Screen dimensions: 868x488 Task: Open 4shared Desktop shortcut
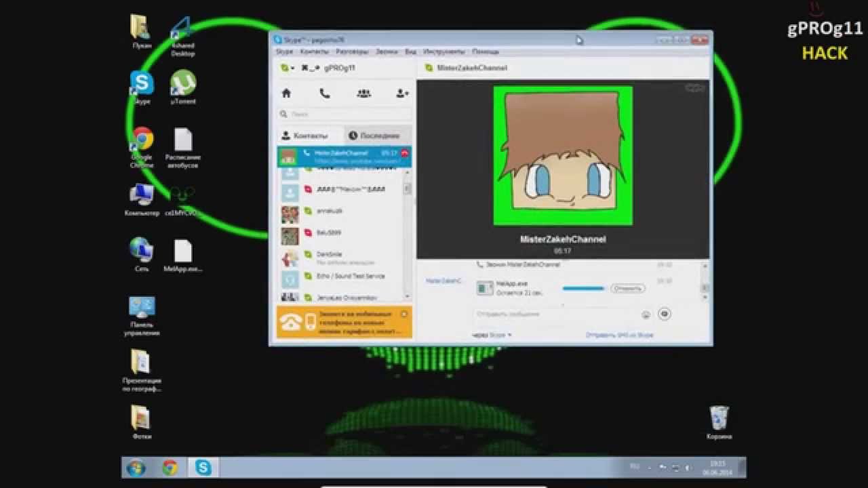[x=182, y=37]
